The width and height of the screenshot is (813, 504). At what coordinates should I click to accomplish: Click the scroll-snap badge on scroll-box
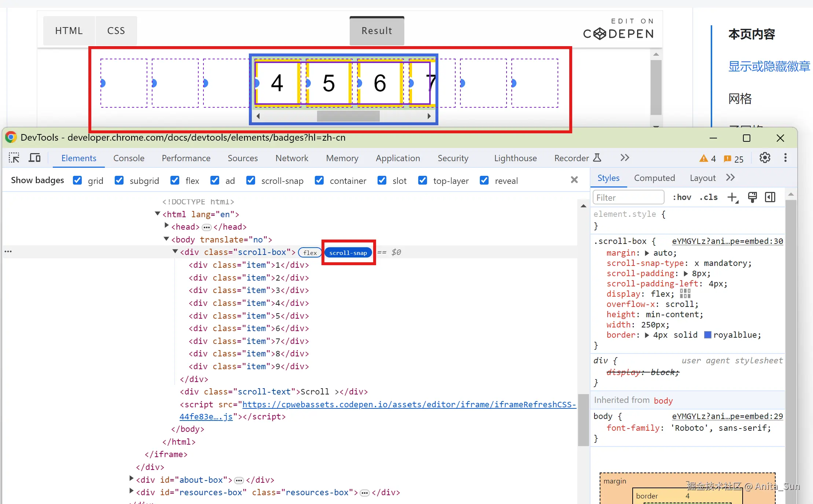pyautogui.click(x=348, y=252)
